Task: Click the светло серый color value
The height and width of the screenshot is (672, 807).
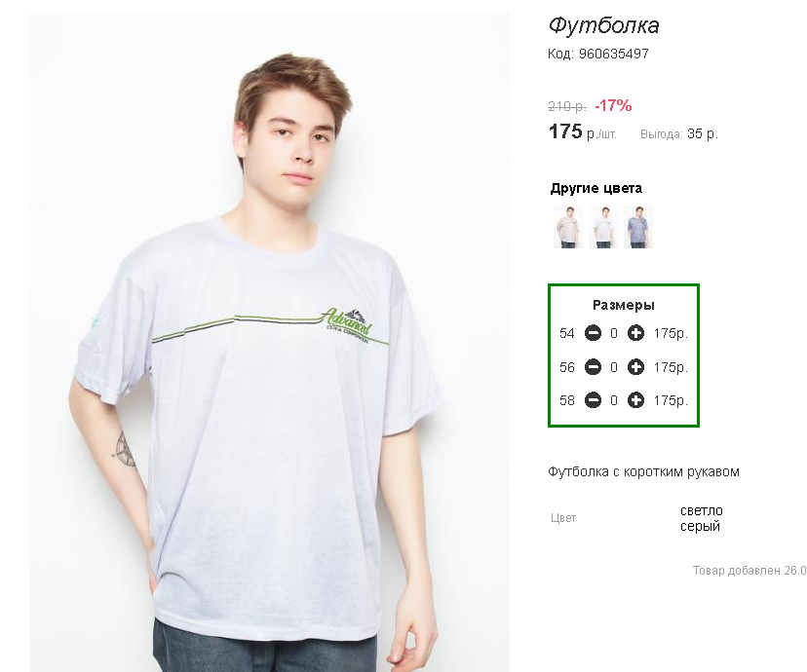Action: [701, 518]
